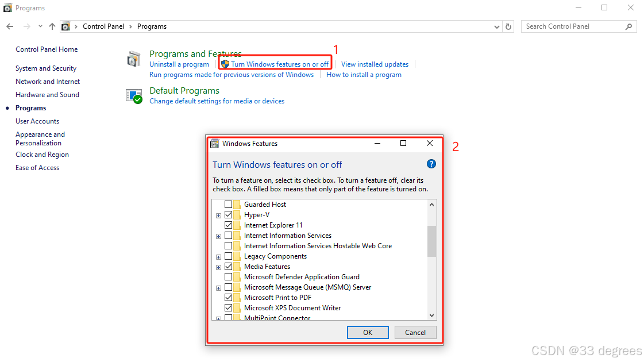644x362 pixels.
Task: Toggle Media Features checkbox
Action: point(228,266)
